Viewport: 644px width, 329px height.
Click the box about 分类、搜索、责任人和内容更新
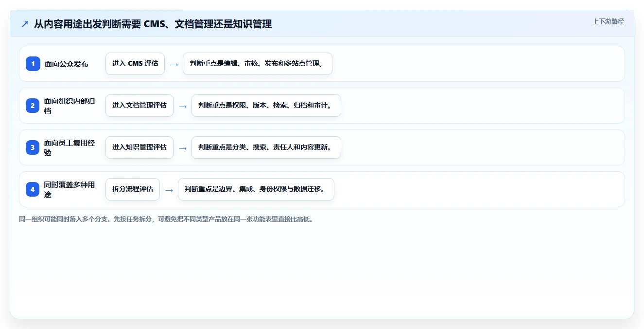pos(266,147)
